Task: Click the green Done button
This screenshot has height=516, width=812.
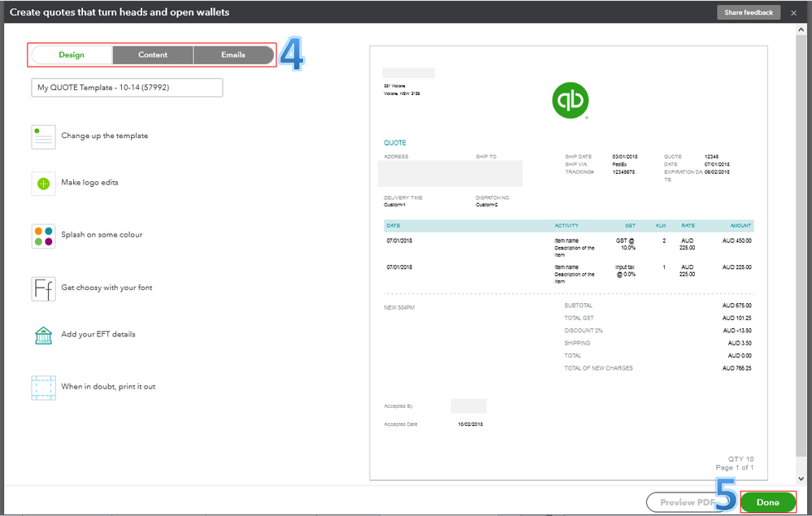Action: pos(768,502)
